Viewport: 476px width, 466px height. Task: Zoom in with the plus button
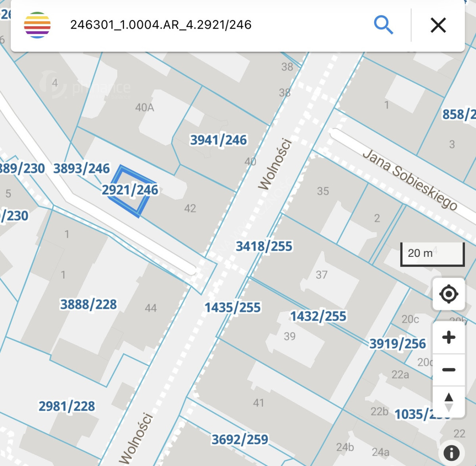click(449, 337)
